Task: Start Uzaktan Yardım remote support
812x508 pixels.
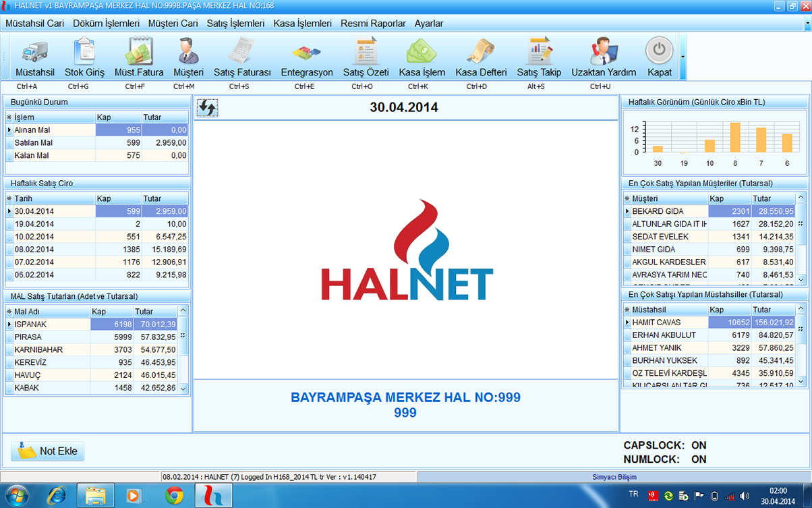Action: (604, 52)
